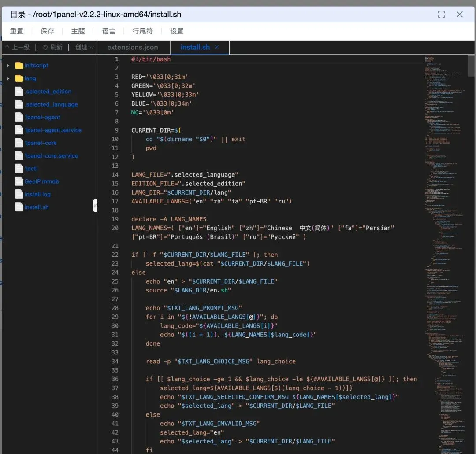Image resolution: width=476 pixels, height=454 pixels.
Task: Click line number 1 in gutter
Action: [116, 59]
